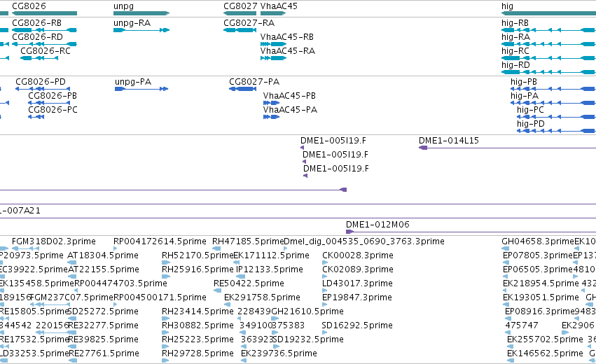This screenshot has height=364, width=596.
Task: Click the EK146562.5prime EST label
Action: [x=545, y=353]
